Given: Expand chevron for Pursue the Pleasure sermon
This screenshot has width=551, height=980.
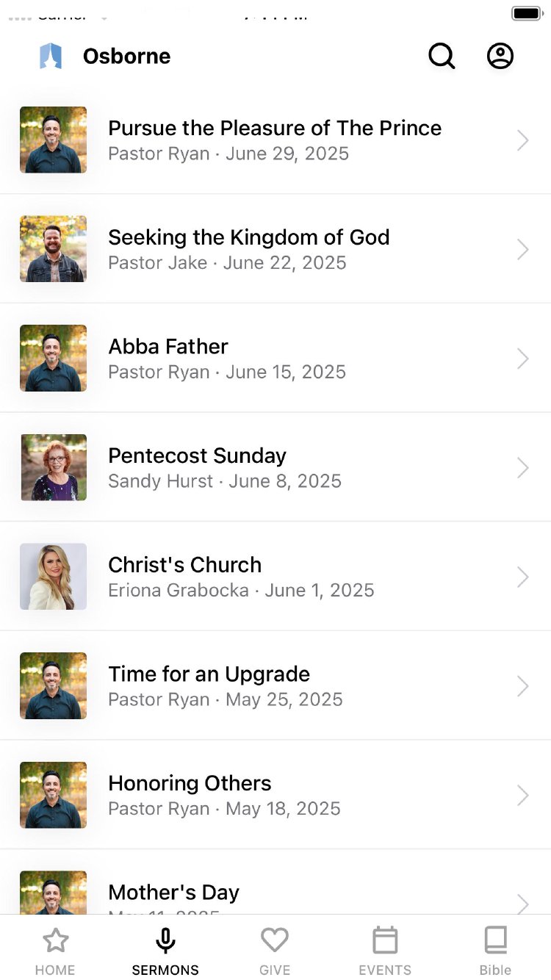Looking at the screenshot, I should 522,140.
